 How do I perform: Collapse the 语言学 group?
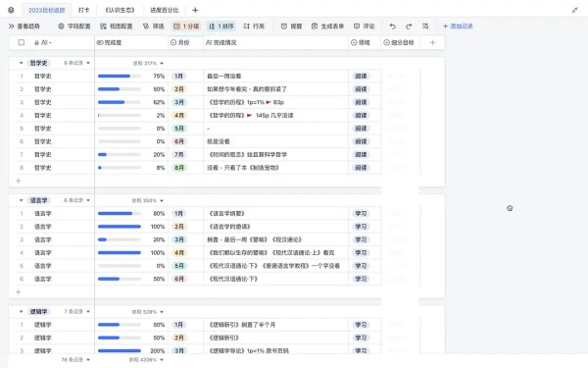click(21, 200)
